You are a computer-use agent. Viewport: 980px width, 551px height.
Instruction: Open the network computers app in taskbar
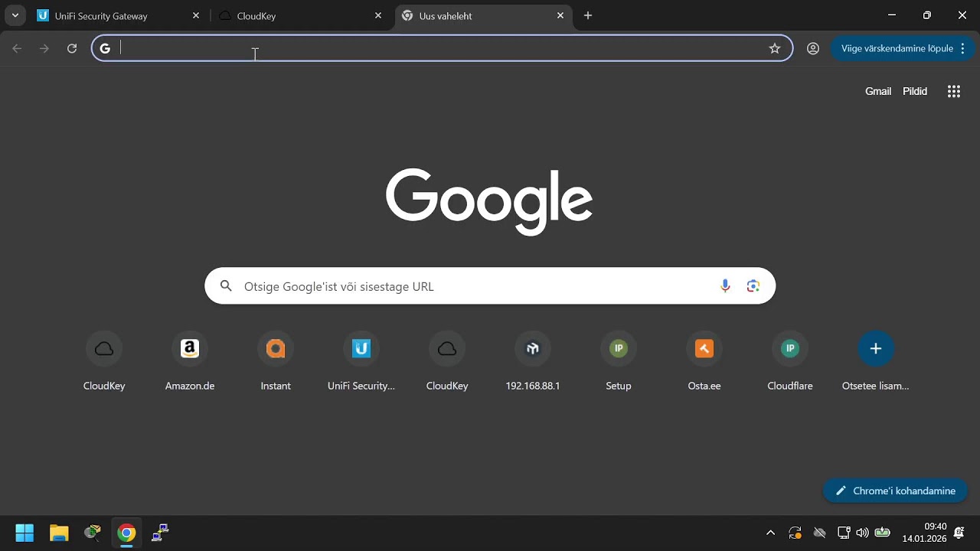pyautogui.click(x=160, y=533)
